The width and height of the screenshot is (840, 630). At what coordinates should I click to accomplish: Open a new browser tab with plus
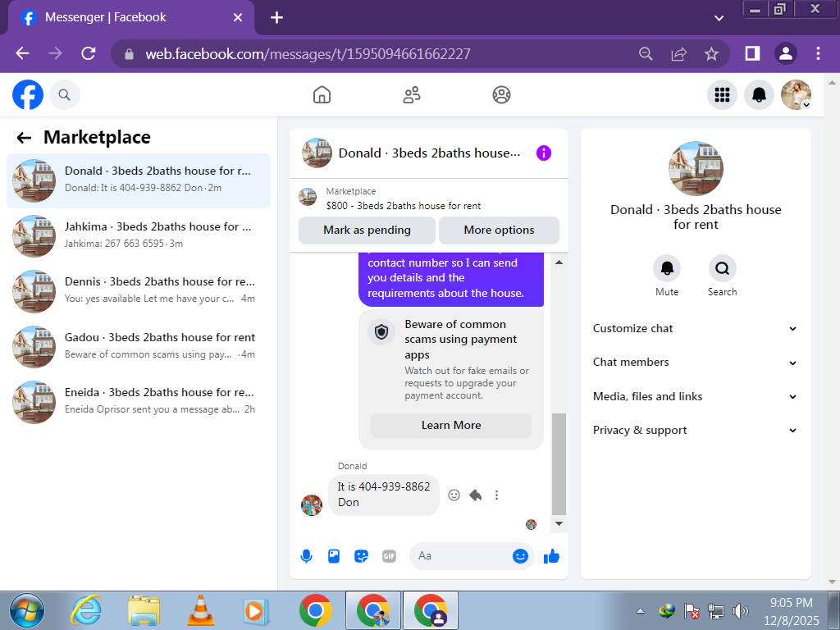(276, 18)
